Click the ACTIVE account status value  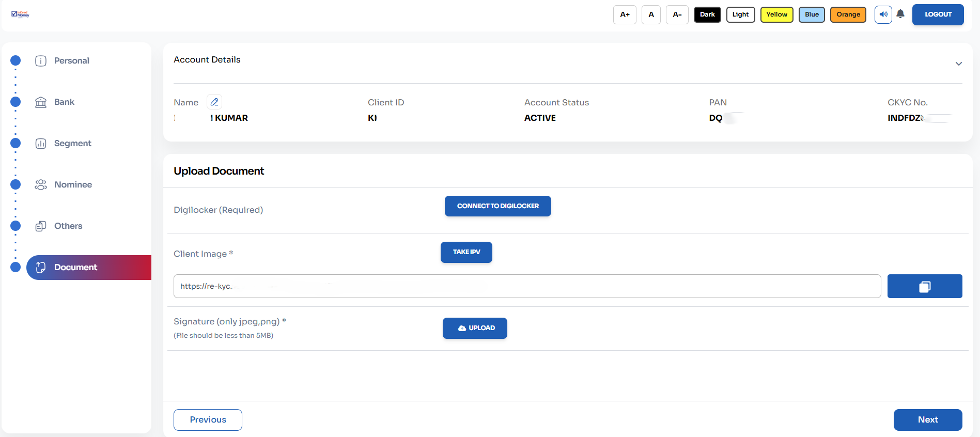[540, 118]
